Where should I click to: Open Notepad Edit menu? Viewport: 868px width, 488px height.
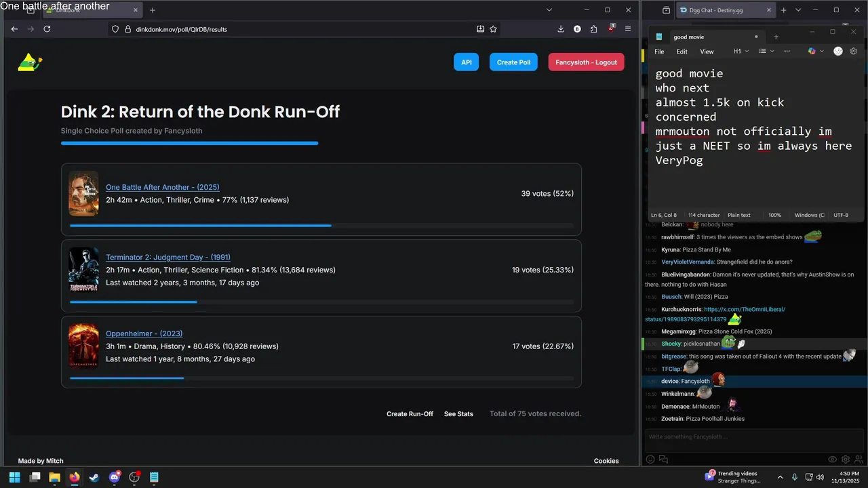pos(682,52)
